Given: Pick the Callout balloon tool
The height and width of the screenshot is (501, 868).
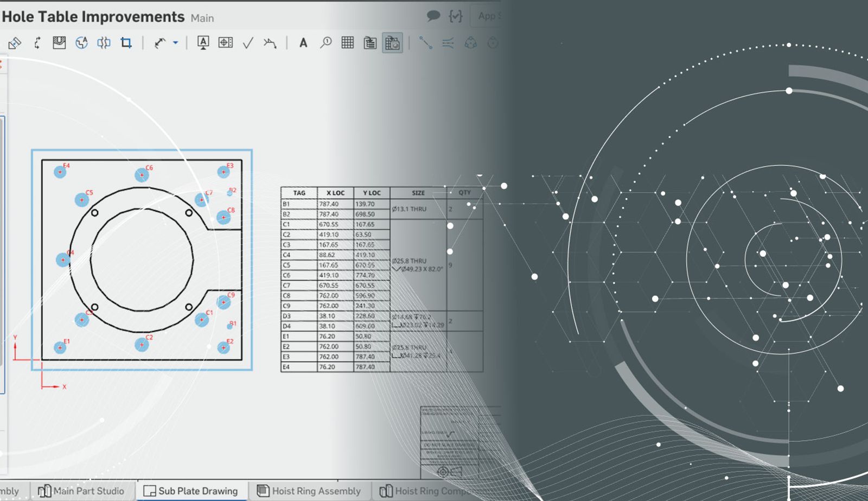Looking at the screenshot, I should pyautogui.click(x=325, y=43).
